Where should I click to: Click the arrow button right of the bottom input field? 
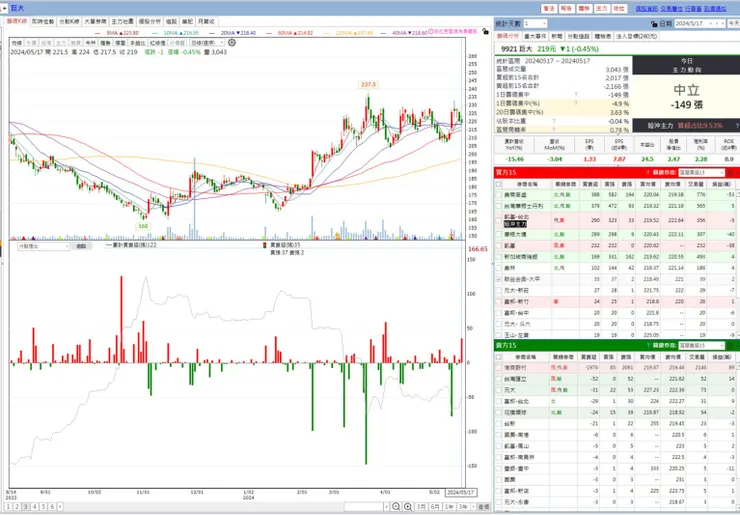tap(387, 507)
